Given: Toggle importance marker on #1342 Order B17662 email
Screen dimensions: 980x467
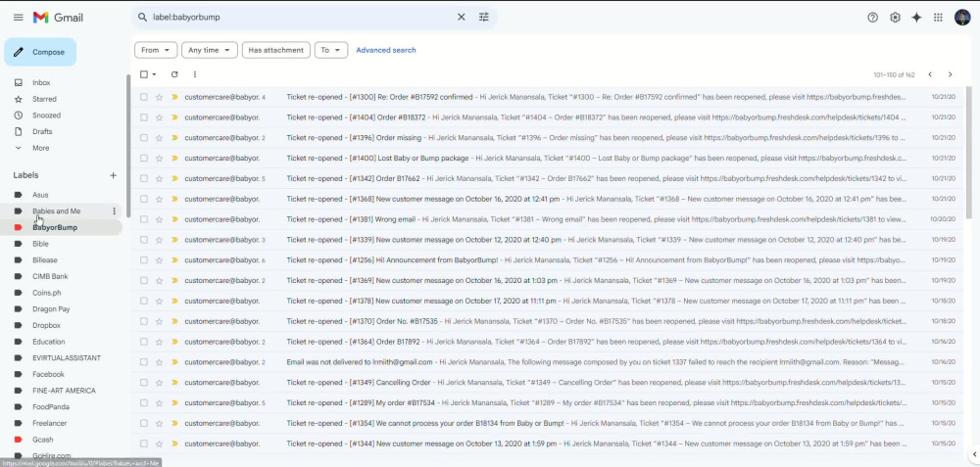Looking at the screenshot, I should click(175, 178).
